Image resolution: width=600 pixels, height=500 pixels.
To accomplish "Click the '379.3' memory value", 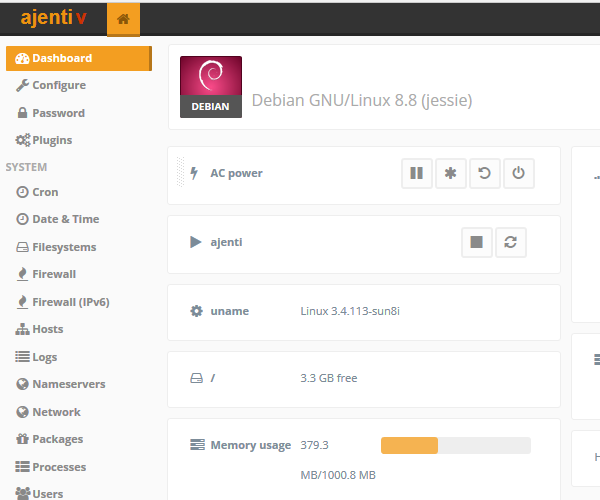I will tap(314, 445).
